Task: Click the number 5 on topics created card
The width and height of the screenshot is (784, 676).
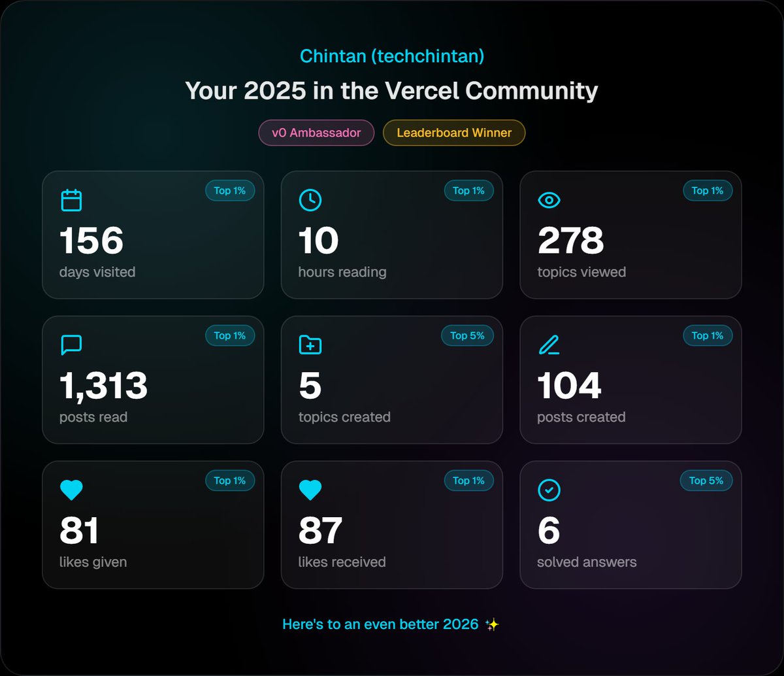Action: [310, 386]
